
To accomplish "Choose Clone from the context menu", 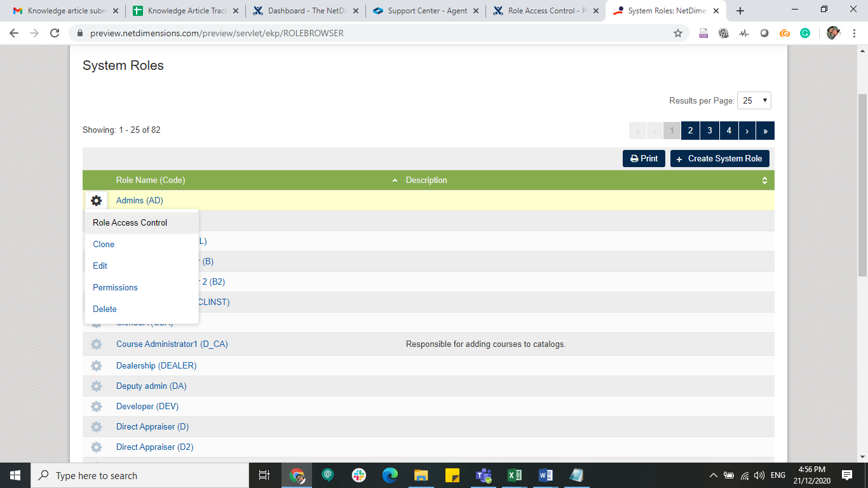I will coord(142,245).
